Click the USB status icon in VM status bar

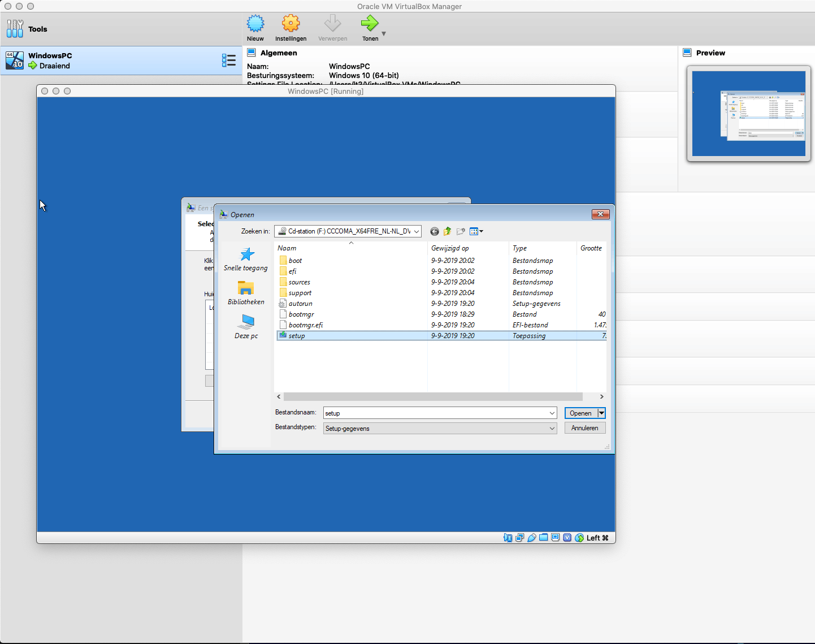click(531, 538)
